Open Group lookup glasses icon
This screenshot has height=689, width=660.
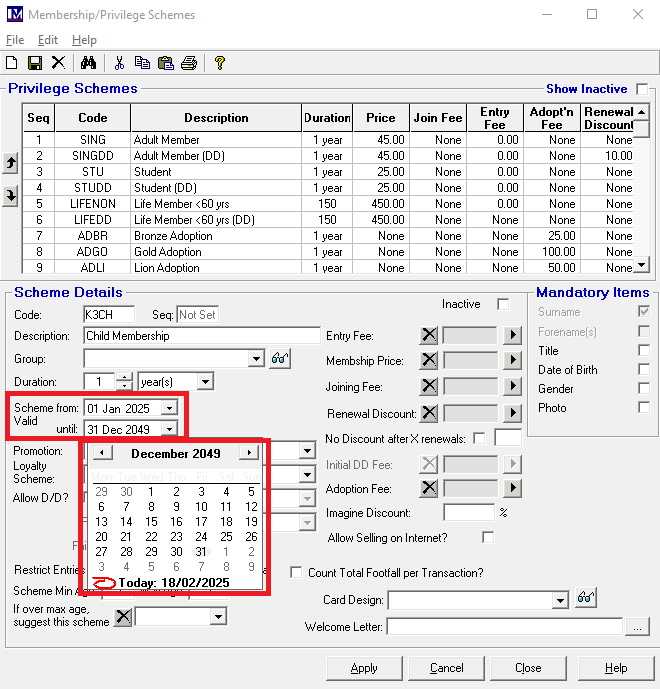[280, 359]
